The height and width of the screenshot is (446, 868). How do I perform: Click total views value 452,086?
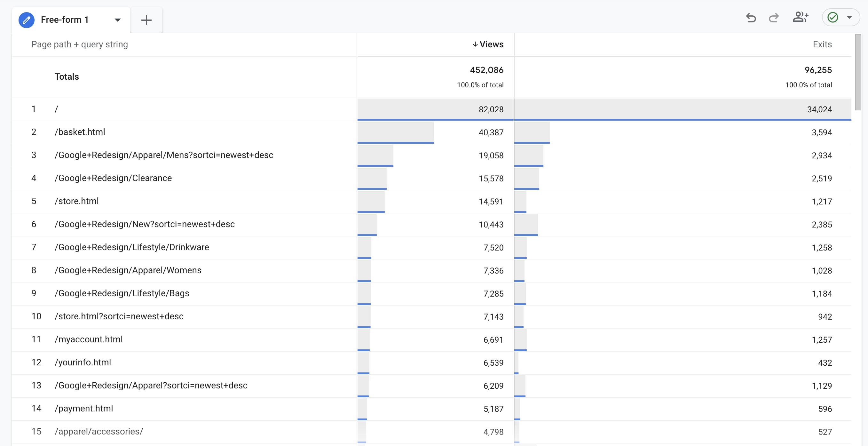486,70
